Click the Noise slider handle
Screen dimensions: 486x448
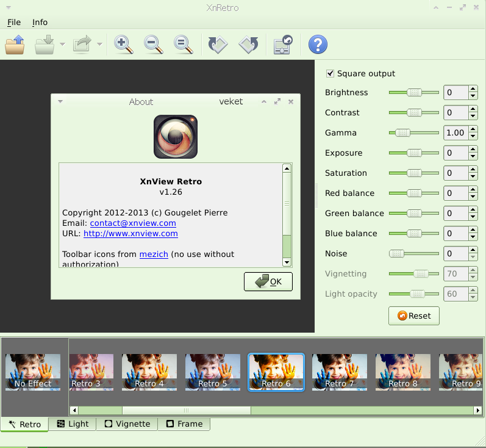(x=396, y=254)
